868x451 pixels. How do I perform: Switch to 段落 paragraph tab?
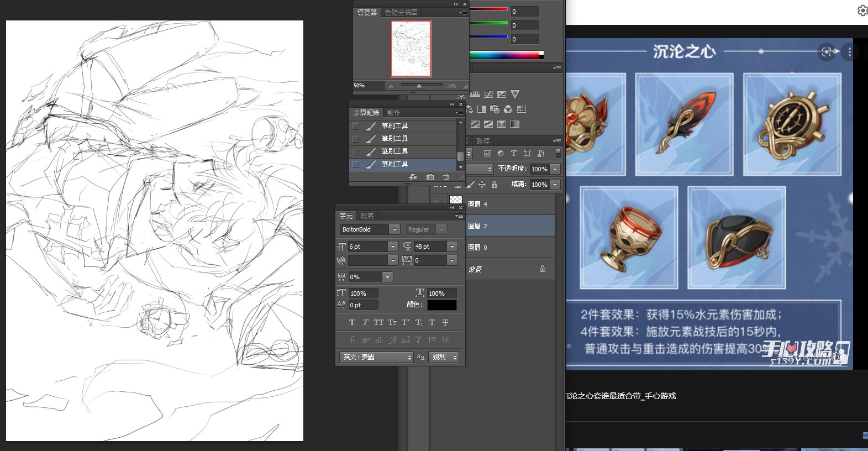pos(367,216)
